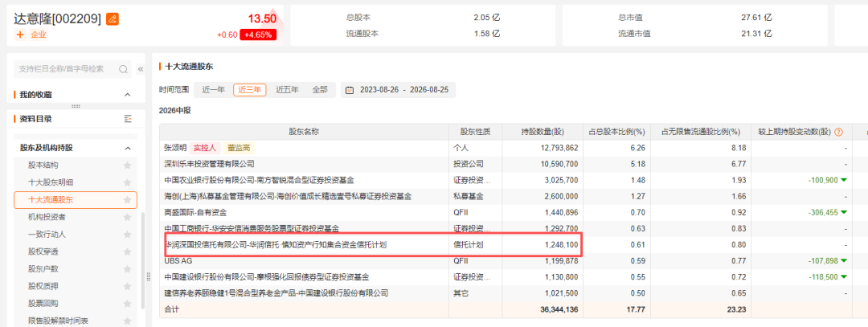
Task: Click the sidebar vertical scrollbar
Action: coord(143,260)
